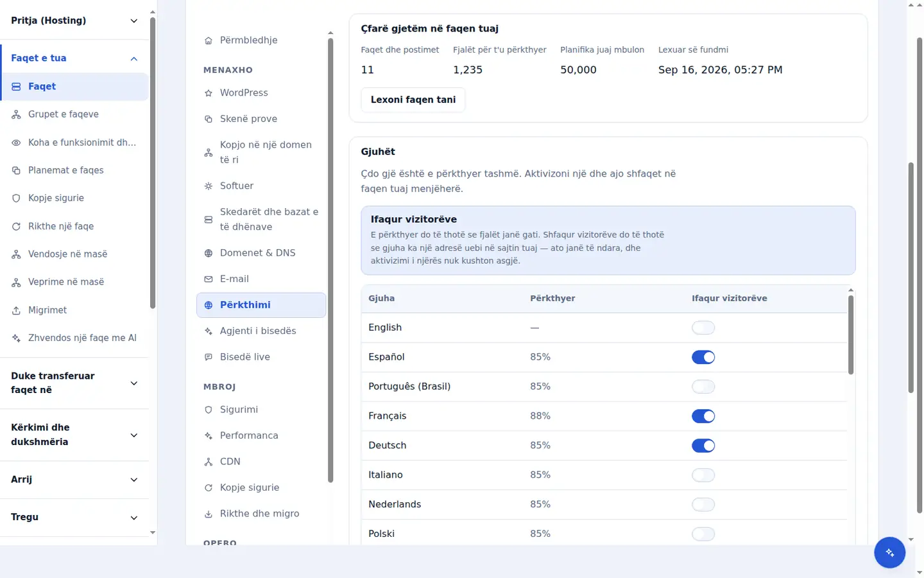Open Rikthe dhe migro menu item
The width and height of the screenshot is (924, 578).
261,514
